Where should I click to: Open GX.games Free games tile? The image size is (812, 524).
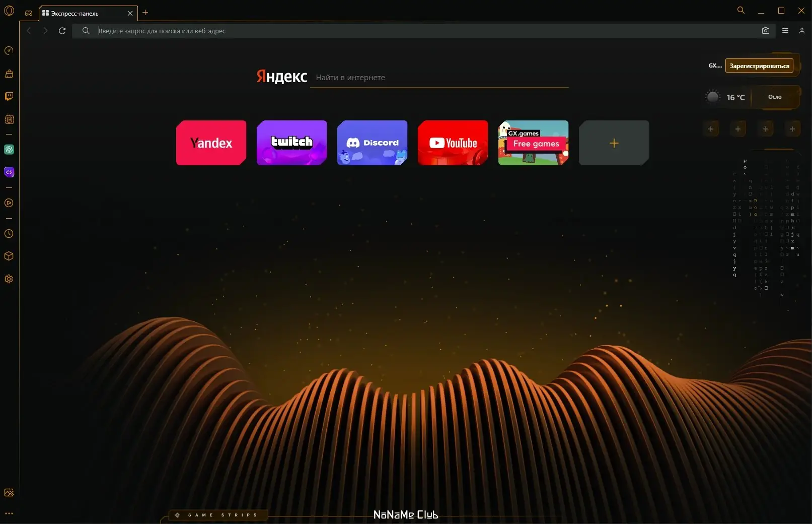[x=534, y=143]
